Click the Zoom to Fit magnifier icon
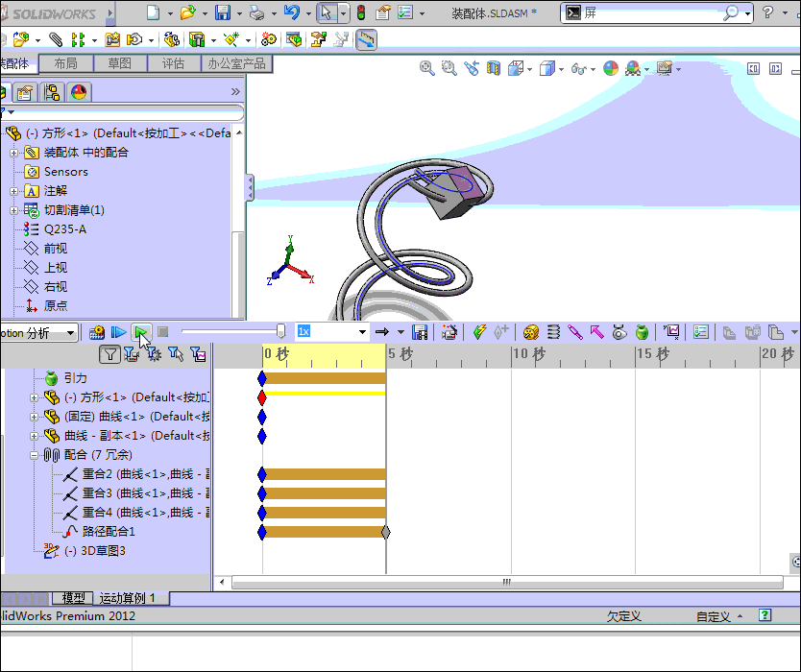This screenshot has height=672, width=801. [x=427, y=68]
